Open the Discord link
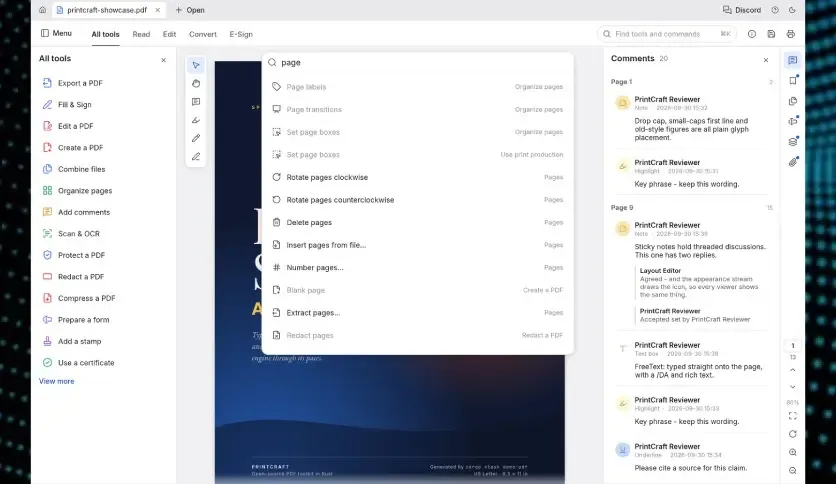 [x=742, y=10]
